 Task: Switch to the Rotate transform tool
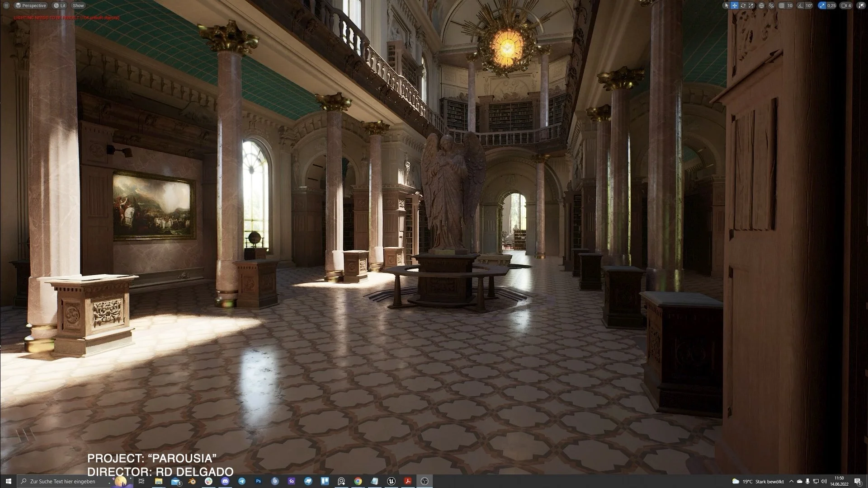point(743,5)
